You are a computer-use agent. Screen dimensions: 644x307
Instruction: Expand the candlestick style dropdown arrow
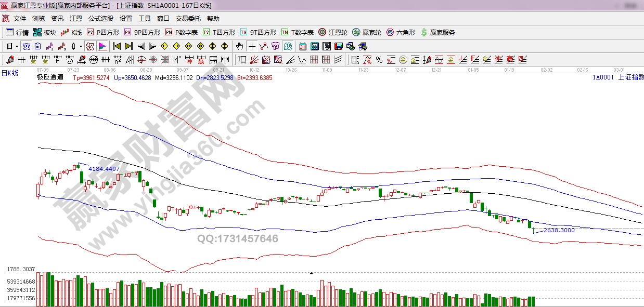pos(81,46)
